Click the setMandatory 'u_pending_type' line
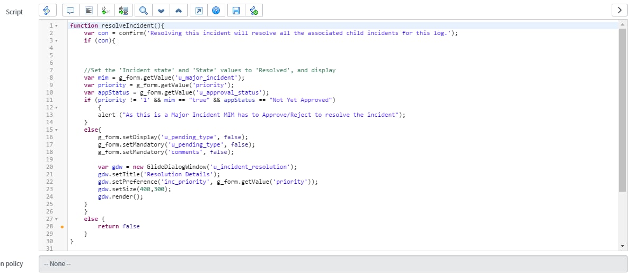644x274 pixels. point(177,144)
